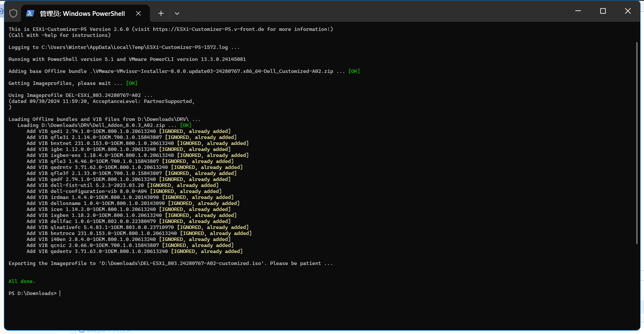Click the green 'All done.' text

click(x=22, y=281)
